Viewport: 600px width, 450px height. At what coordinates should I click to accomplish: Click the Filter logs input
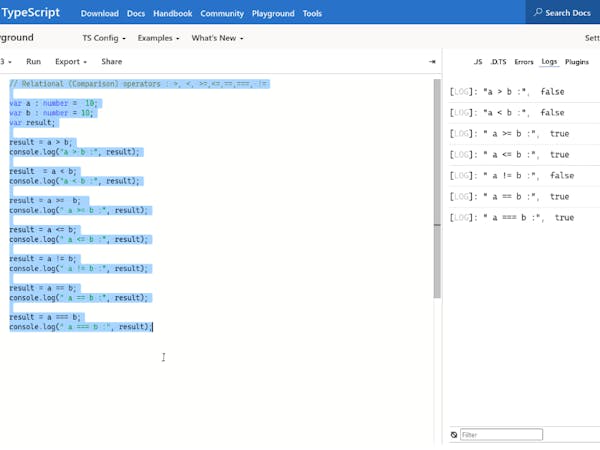point(501,435)
